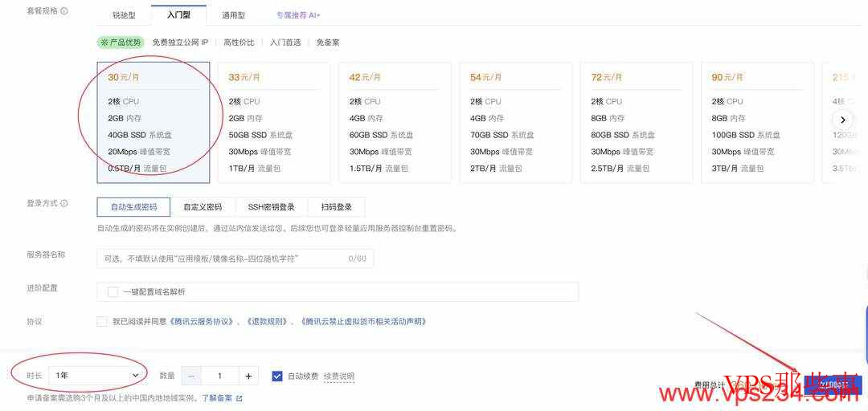
Task: Switch to the 锐驰型 tab
Action: (x=124, y=15)
